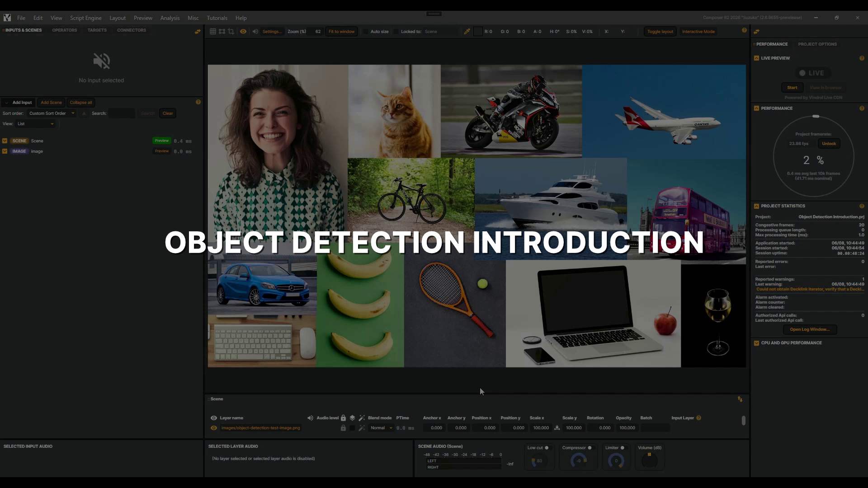The width and height of the screenshot is (868, 488).
Task: Click the Live Preview help icon
Action: point(862,58)
